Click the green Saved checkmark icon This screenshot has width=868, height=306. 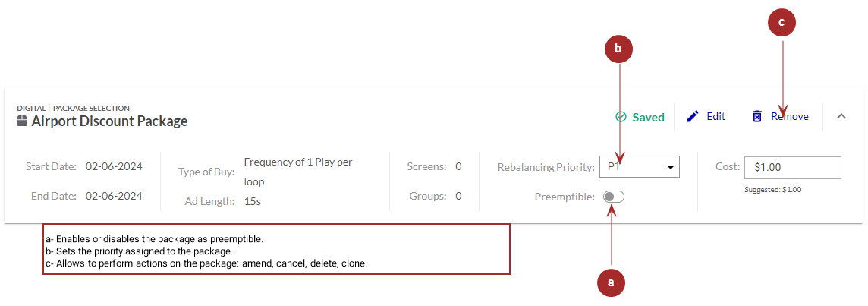[x=621, y=117]
